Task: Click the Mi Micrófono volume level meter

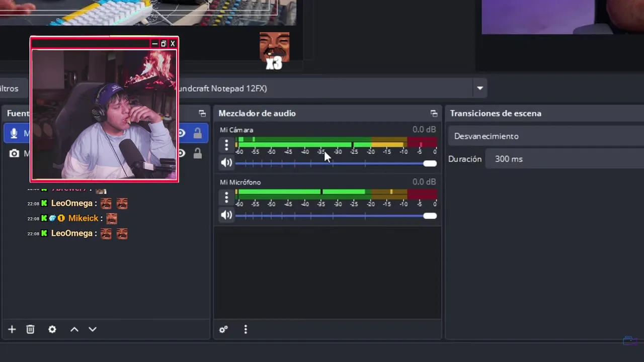Action: [336, 194]
